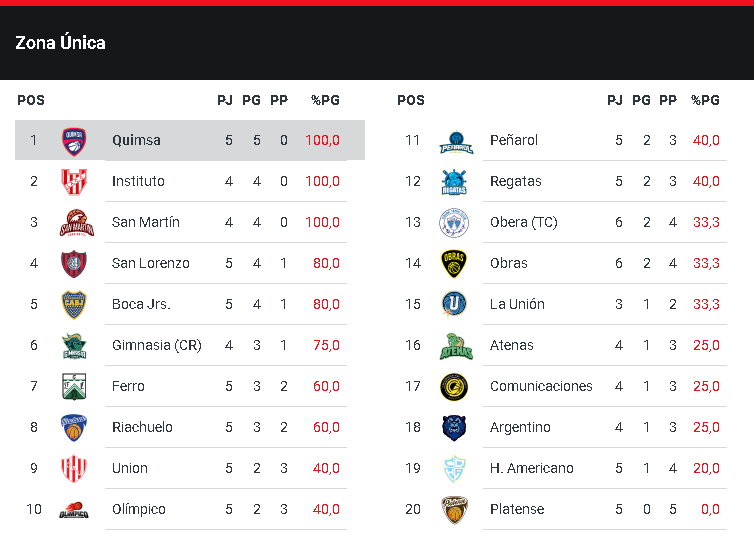This screenshot has width=754, height=538.
Task: Select the Ferro standings row name
Action: 128,386
